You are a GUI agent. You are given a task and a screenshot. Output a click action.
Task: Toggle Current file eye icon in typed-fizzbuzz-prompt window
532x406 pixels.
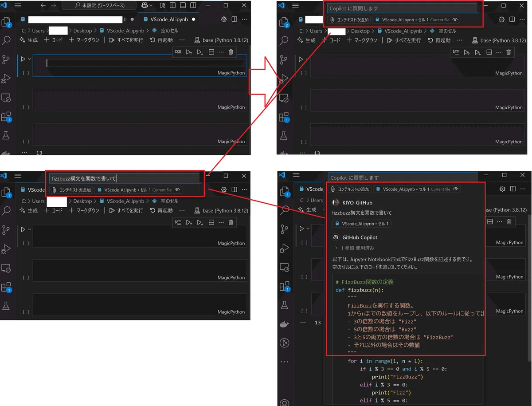pos(177,190)
